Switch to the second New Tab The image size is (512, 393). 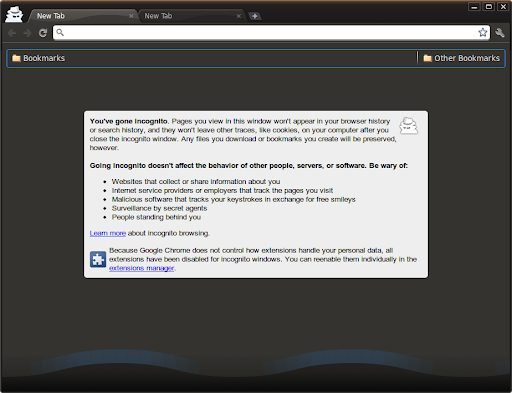[191, 16]
